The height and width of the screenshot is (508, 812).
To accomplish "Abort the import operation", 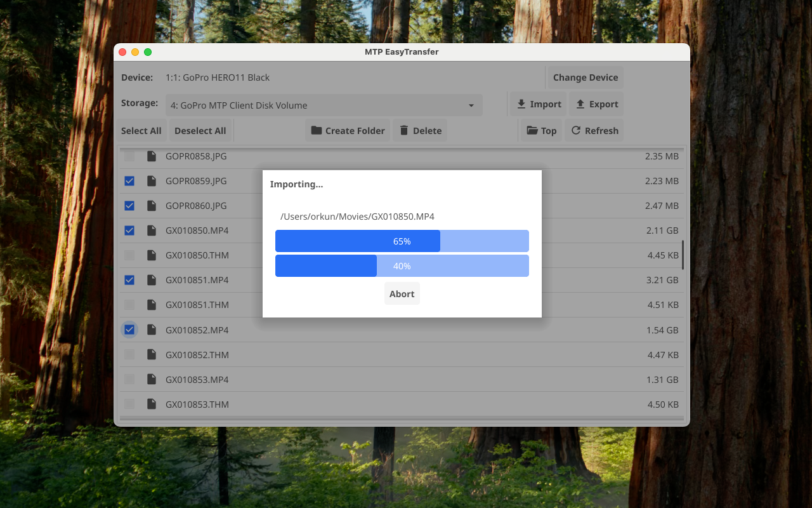I will click(402, 294).
